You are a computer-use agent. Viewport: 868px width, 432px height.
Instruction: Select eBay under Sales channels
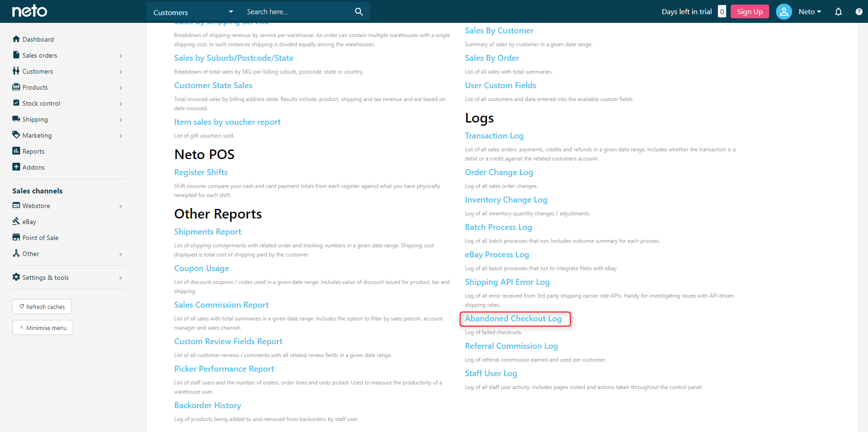point(29,222)
